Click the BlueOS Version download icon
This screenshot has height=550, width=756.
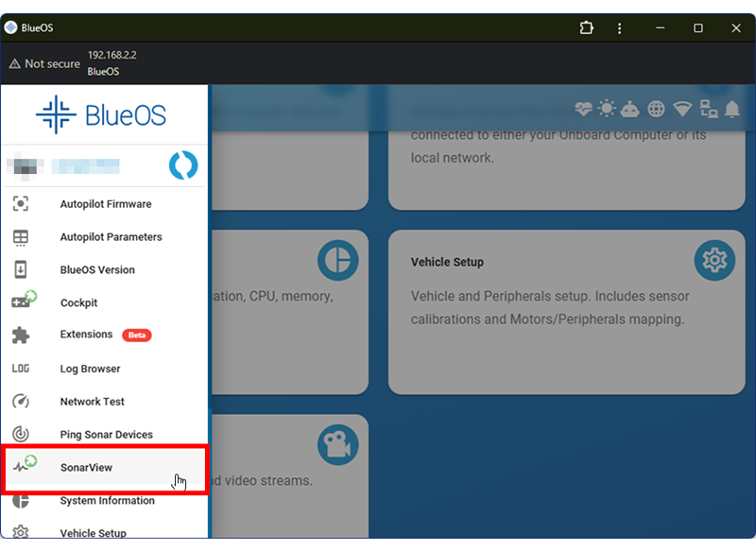tap(20, 270)
